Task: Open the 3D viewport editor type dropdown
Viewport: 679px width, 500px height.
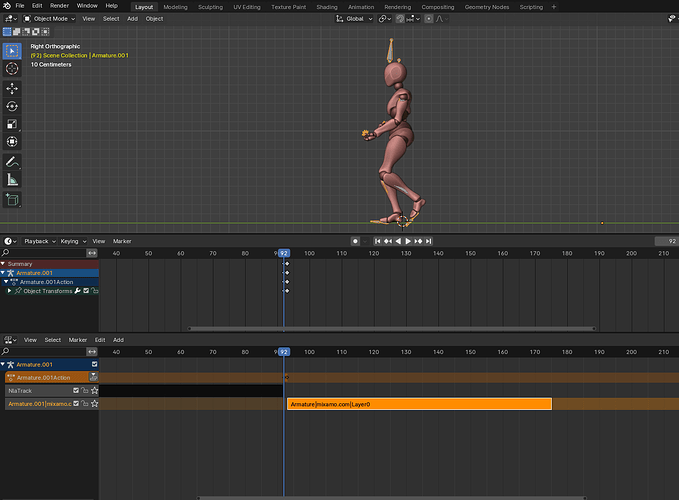Action: [10, 19]
